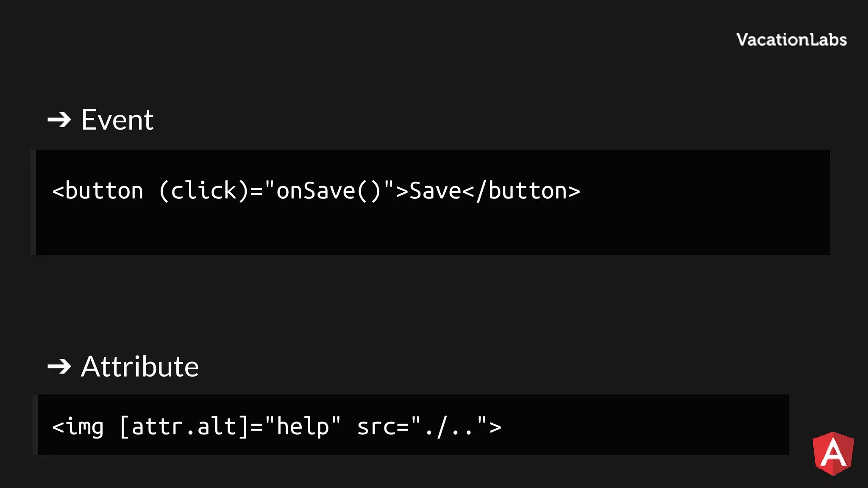Click the Event heading
The height and width of the screenshot is (488, 868).
pyautogui.click(x=117, y=120)
